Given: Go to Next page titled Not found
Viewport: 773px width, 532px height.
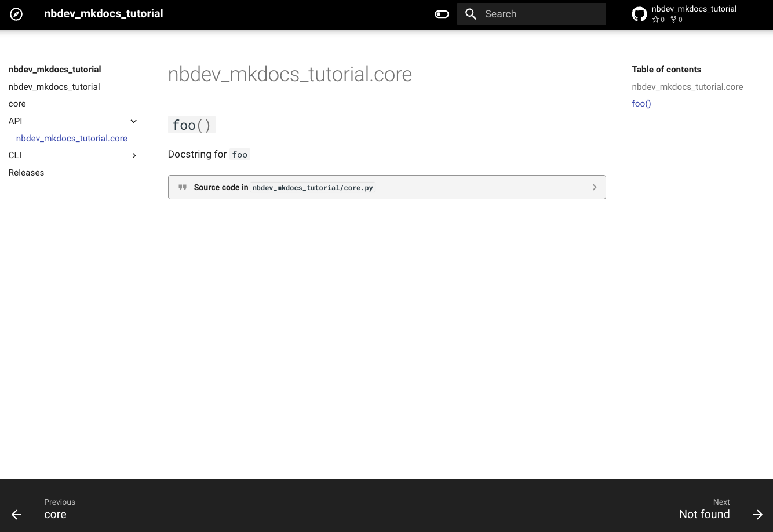Looking at the screenshot, I should [x=704, y=514].
